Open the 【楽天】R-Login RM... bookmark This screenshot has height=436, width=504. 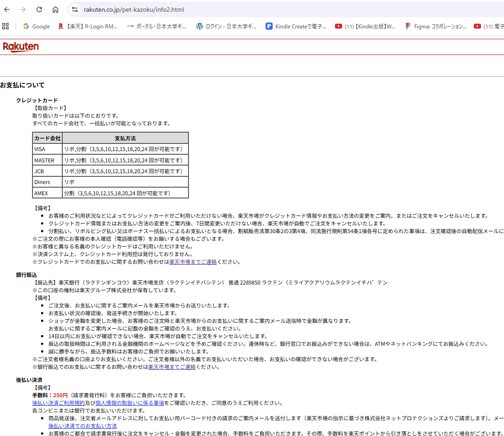click(87, 26)
